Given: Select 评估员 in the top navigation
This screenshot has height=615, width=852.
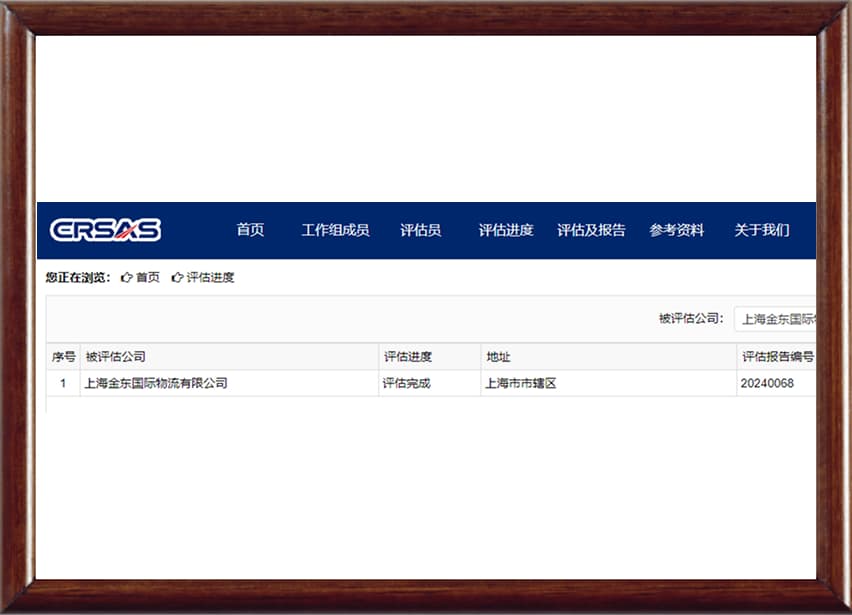Looking at the screenshot, I should [421, 230].
